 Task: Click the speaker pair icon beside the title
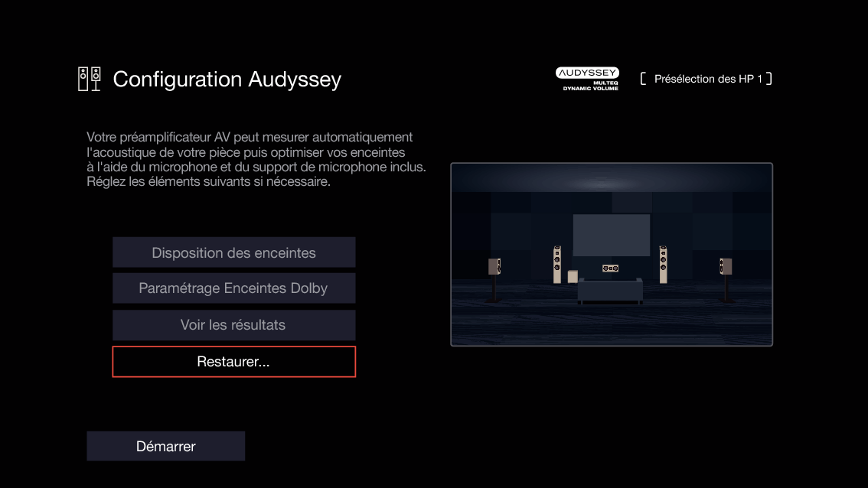tap(89, 78)
